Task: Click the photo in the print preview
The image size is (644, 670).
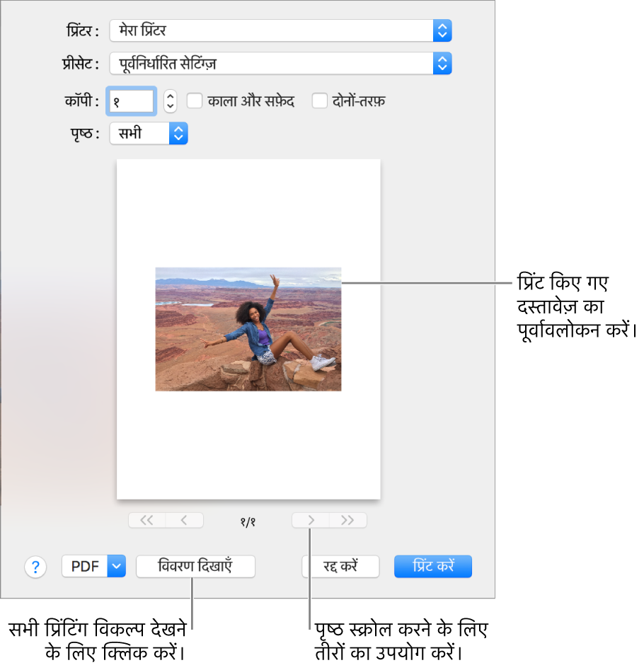Action: [248, 329]
